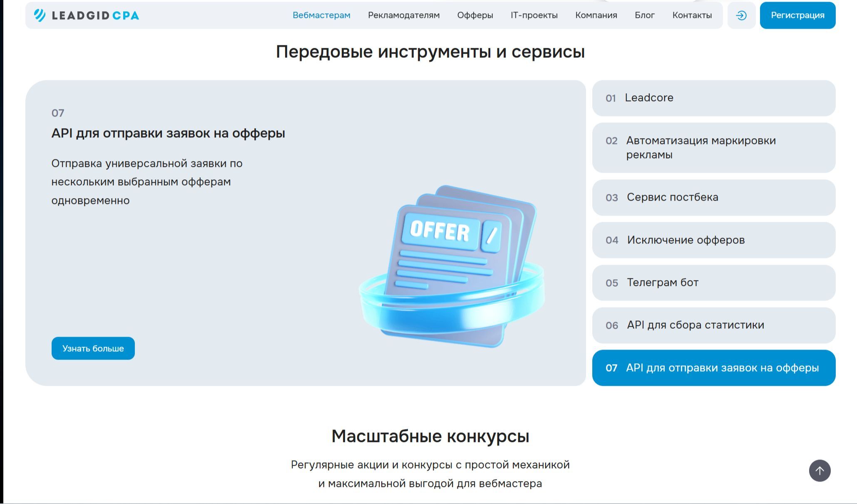Screen dimensions: 857x504
Task: Visit the Блог section
Action: point(644,15)
